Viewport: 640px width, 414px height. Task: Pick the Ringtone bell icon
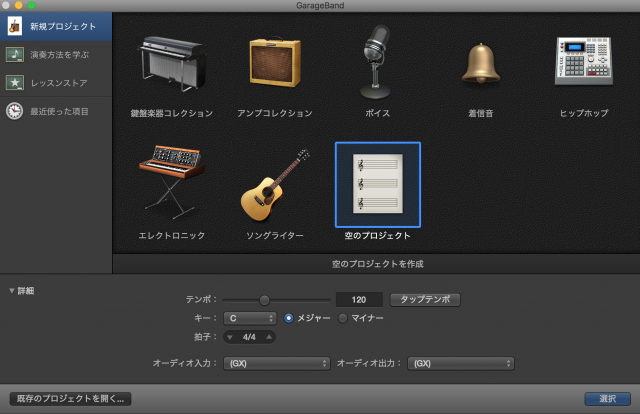[481, 63]
